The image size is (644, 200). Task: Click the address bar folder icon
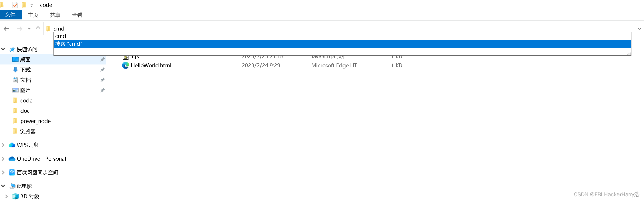pyautogui.click(x=49, y=28)
